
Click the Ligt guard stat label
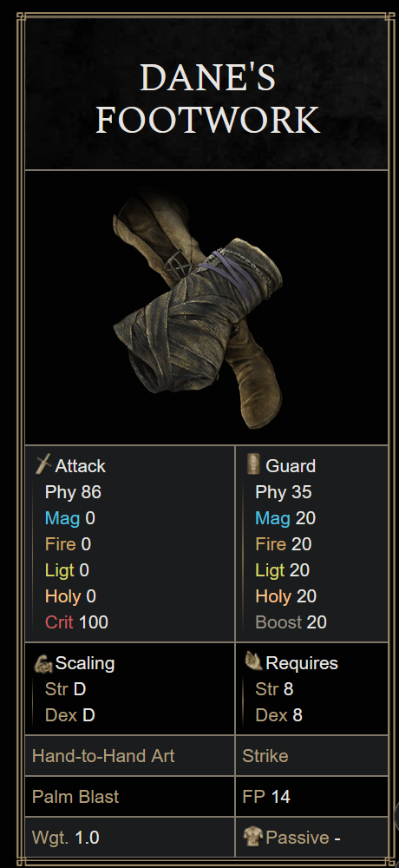pos(270,570)
